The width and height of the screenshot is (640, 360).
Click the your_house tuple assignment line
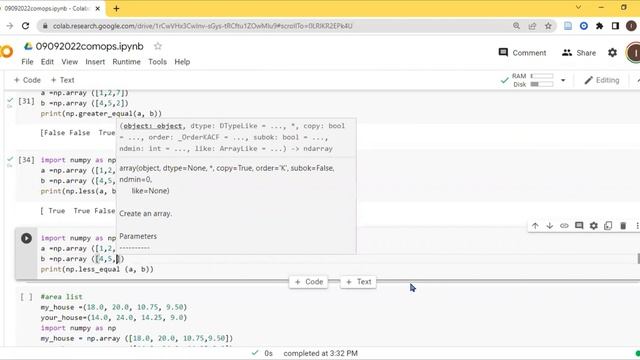[114, 318]
